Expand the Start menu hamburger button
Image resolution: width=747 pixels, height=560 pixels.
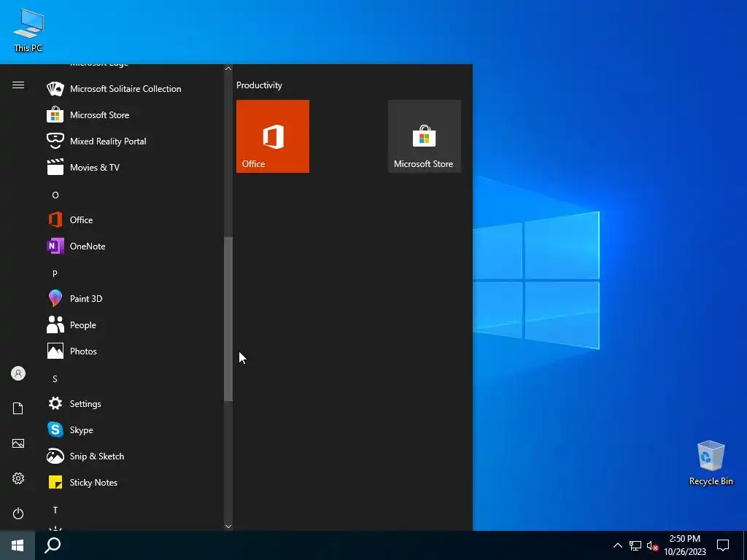18,85
